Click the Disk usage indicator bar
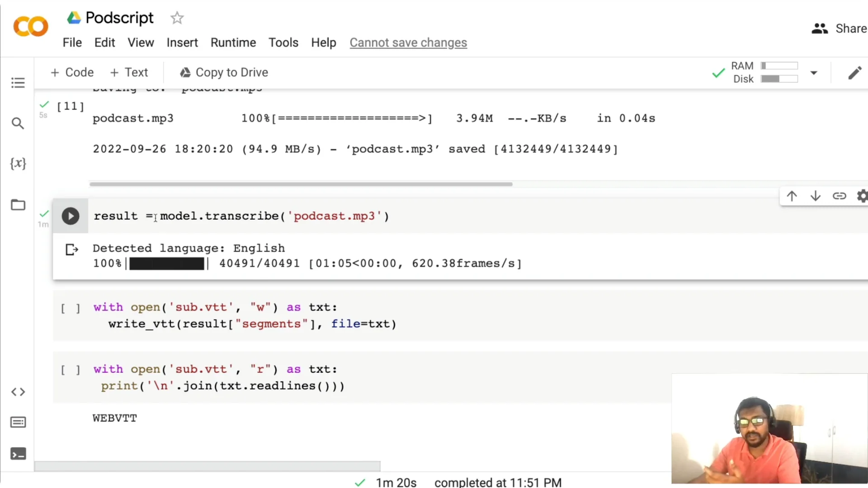This screenshot has height=488, width=868. pyautogui.click(x=778, y=79)
